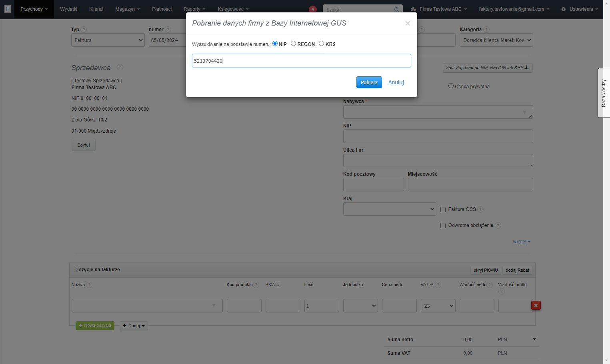Image resolution: width=610 pixels, height=364 pixels.
Task: Open the Przychody menu
Action: click(34, 9)
